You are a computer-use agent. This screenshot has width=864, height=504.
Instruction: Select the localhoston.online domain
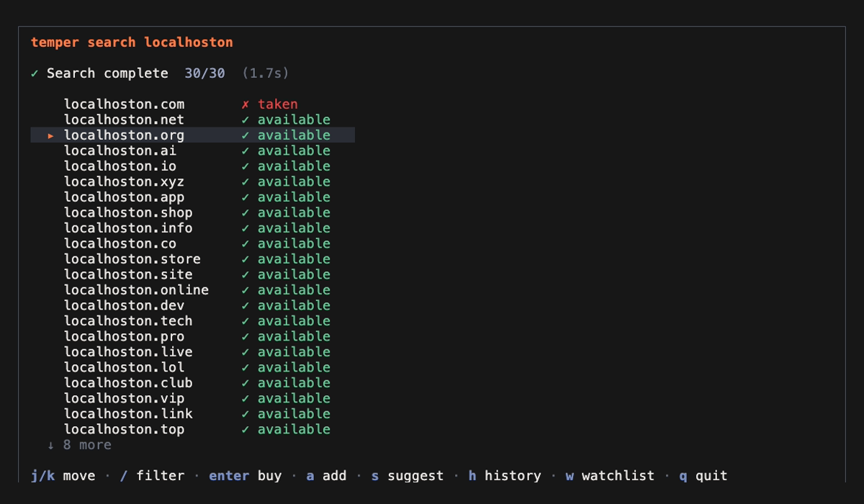pyautogui.click(x=136, y=290)
